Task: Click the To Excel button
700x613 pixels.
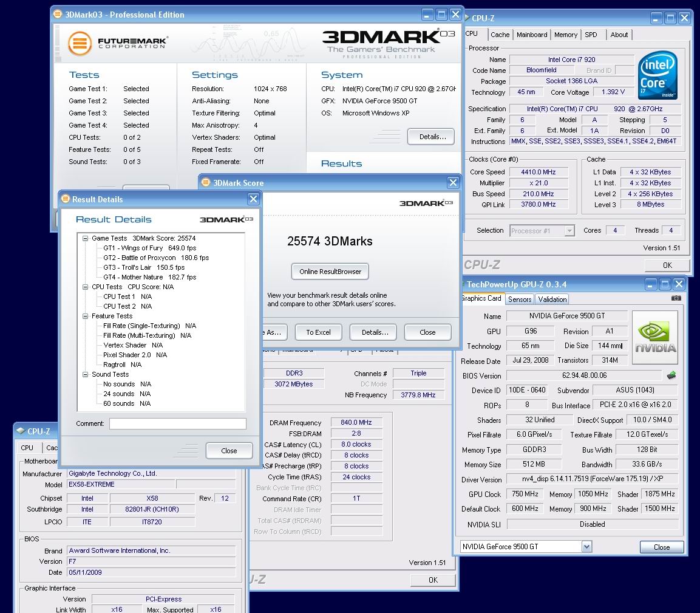Action: coord(318,332)
